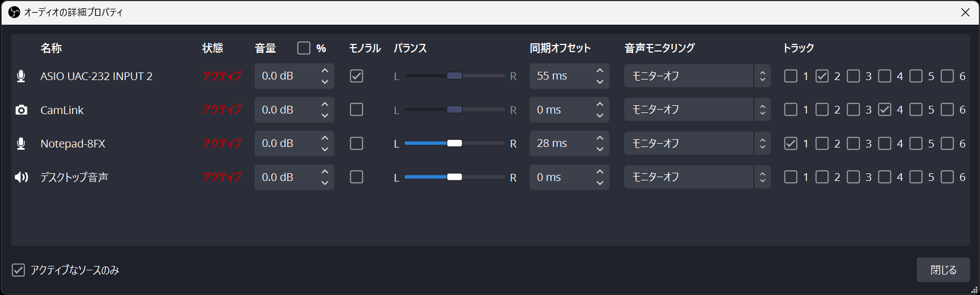Disable mono for ASIO UAC-232 INPUT 2
The height and width of the screenshot is (295, 980).
[356, 76]
